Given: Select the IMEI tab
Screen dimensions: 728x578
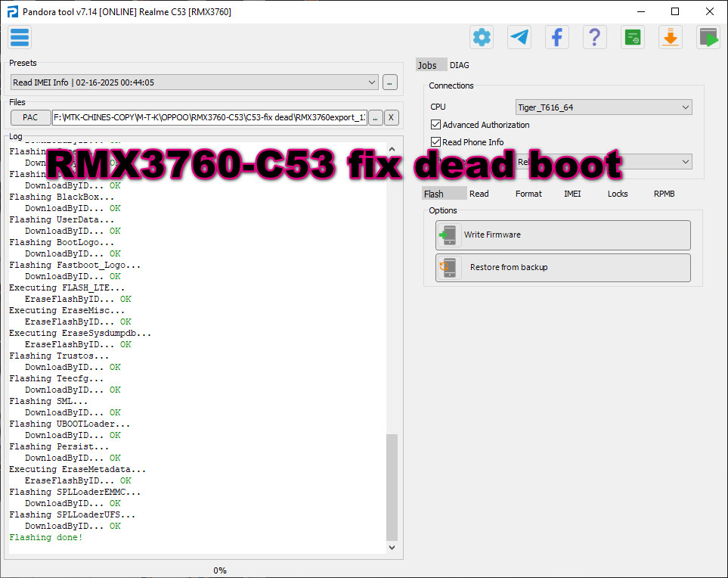Looking at the screenshot, I should tap(572, 194).
